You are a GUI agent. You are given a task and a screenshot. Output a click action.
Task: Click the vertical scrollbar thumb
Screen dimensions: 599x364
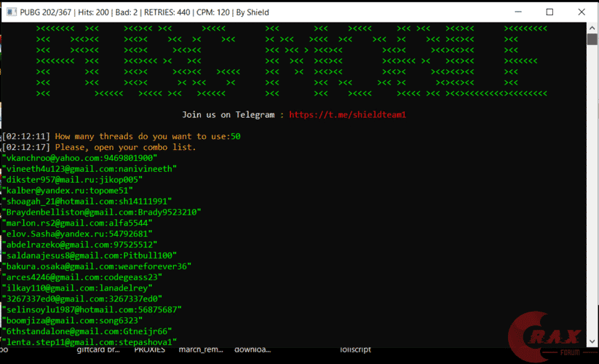click(592, 39)
